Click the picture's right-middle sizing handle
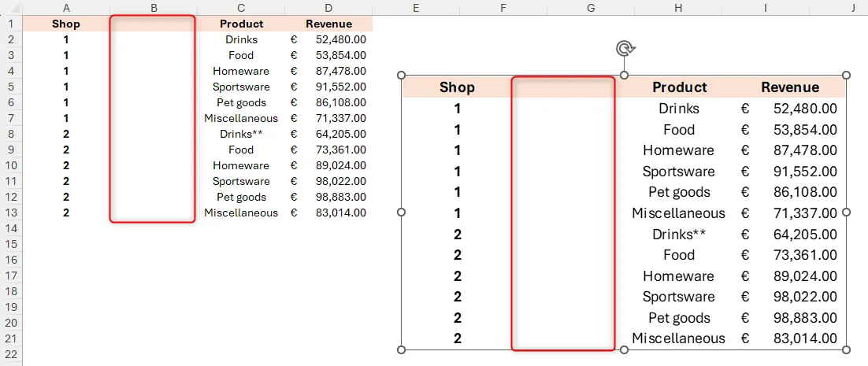 (846, 213)
